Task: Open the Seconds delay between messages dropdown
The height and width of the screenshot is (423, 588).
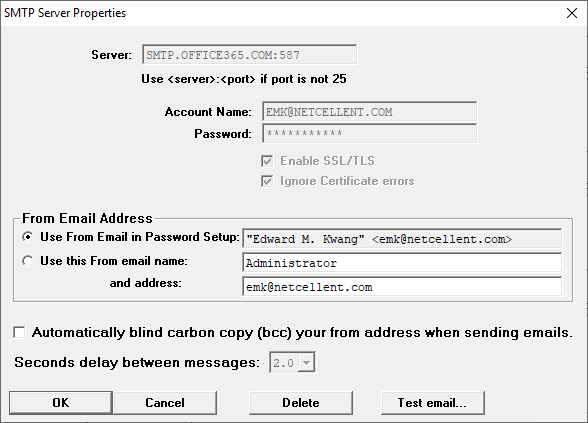Action: click(306, 363)
